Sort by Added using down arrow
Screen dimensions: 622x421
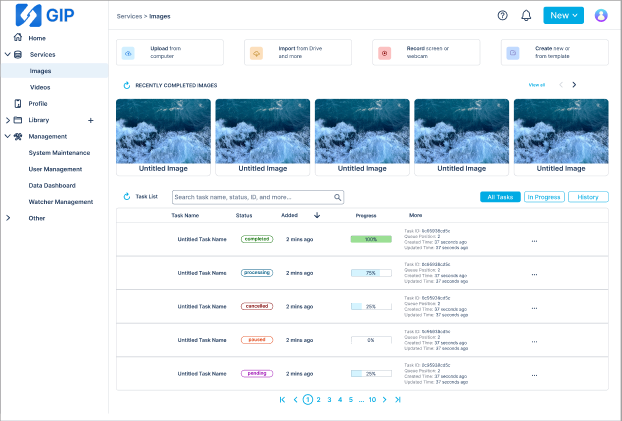click(x=317, y=215)
